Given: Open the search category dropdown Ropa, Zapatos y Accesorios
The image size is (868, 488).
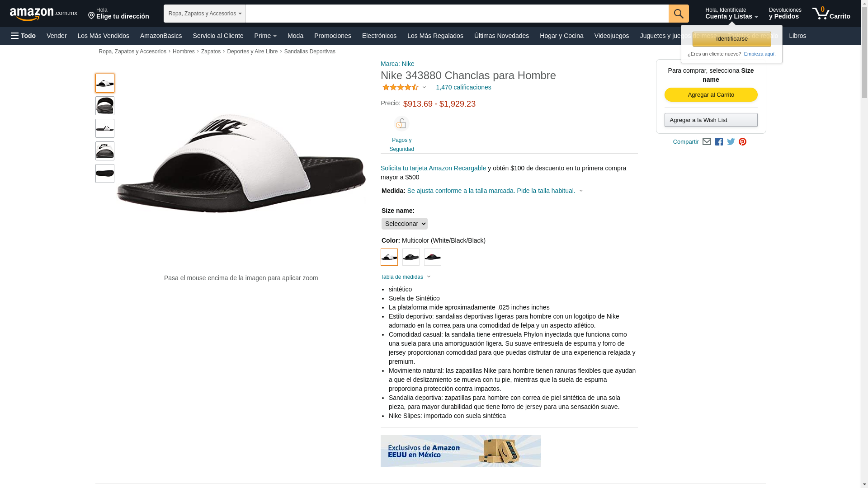Looking at the screenshot, I should (205, 14).
